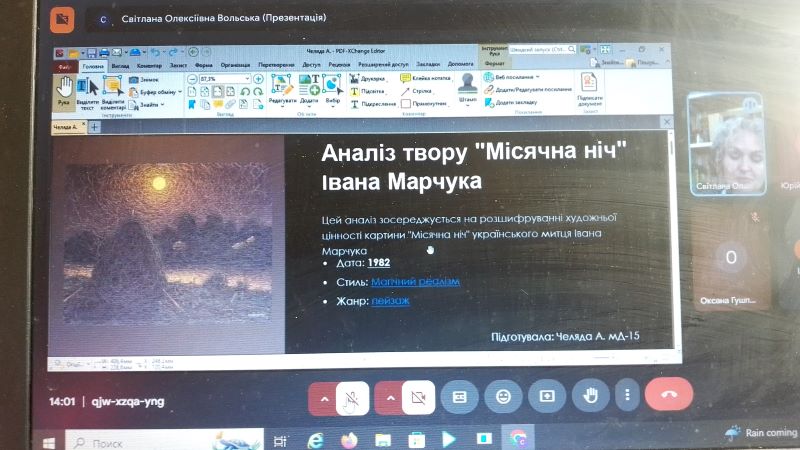This screenshot has width=800, height=450.
Task: Toggle the yellow Comments pane icon
Action: coord(218,105)
